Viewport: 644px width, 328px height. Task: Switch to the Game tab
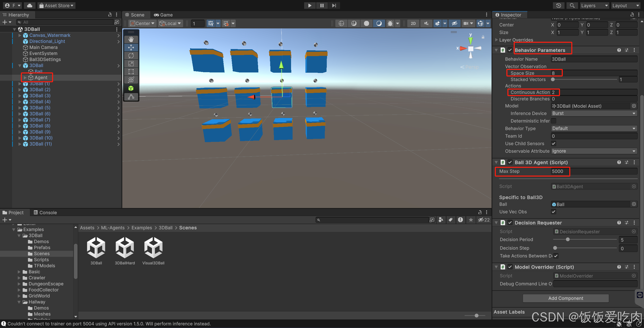[163, 15]
